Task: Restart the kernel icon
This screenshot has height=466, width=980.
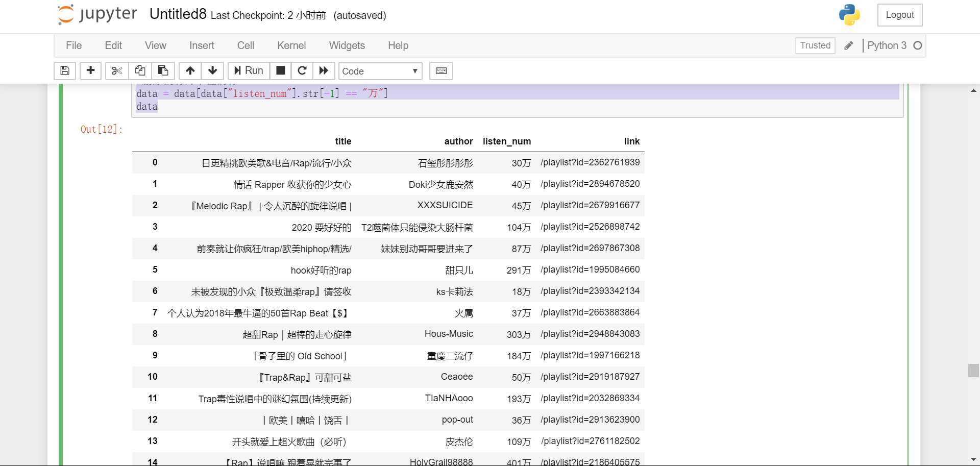Action: point(302,70)
